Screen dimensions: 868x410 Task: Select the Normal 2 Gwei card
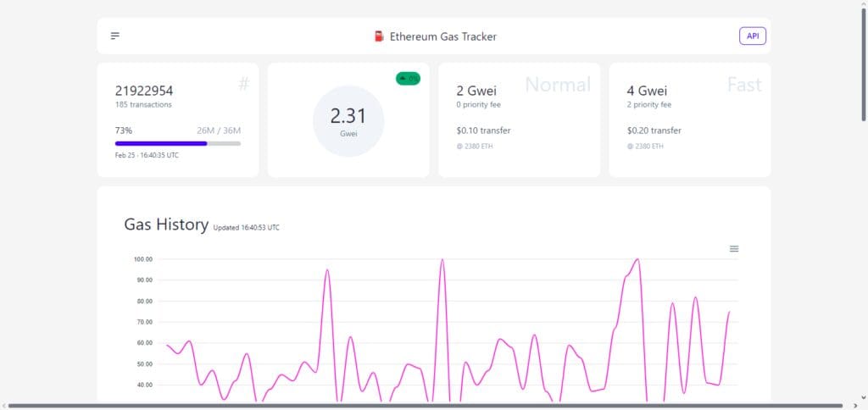click(x=520, y=120)
